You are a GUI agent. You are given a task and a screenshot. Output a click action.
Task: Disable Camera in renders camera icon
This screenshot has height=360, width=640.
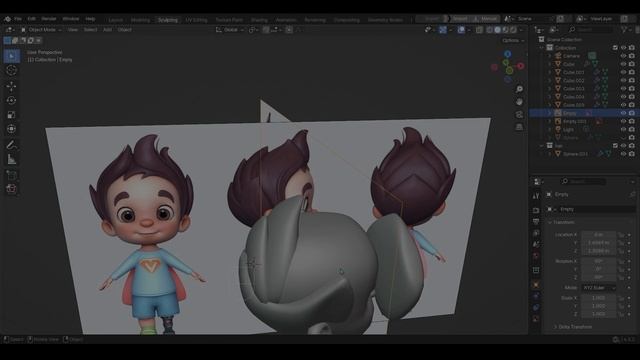632,56
